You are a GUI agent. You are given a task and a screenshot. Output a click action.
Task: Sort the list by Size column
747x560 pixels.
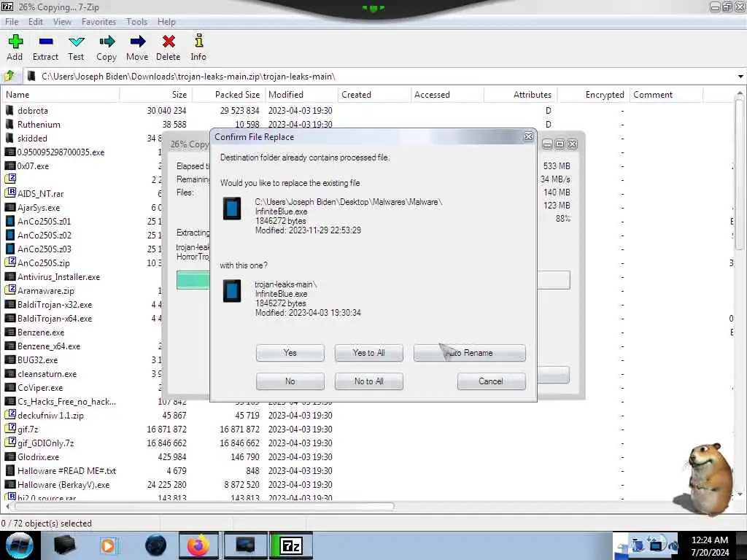click(156, 95)
